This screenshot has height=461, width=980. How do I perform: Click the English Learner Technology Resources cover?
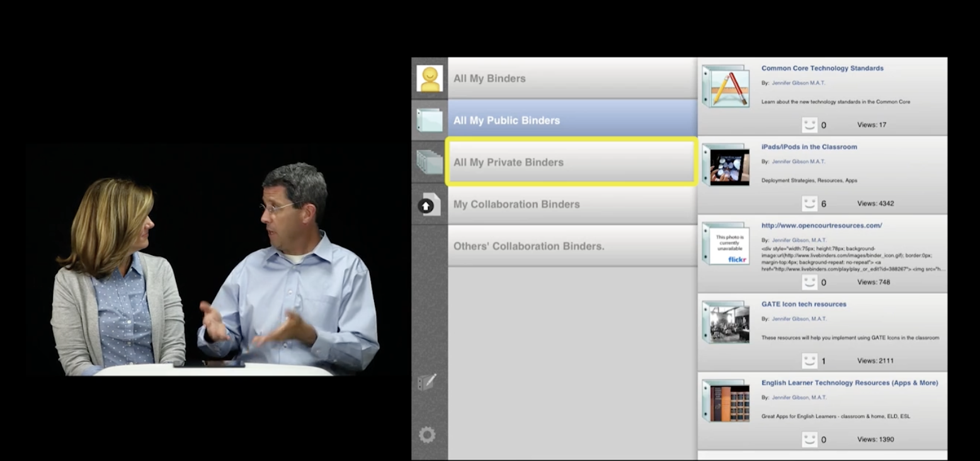click(726, 401)
